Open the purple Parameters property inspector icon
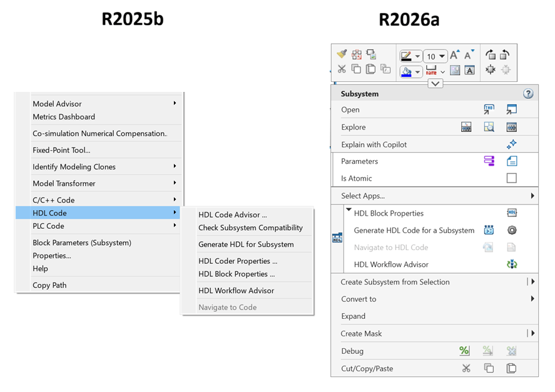555x392 pixels. [x=489, y=161]
